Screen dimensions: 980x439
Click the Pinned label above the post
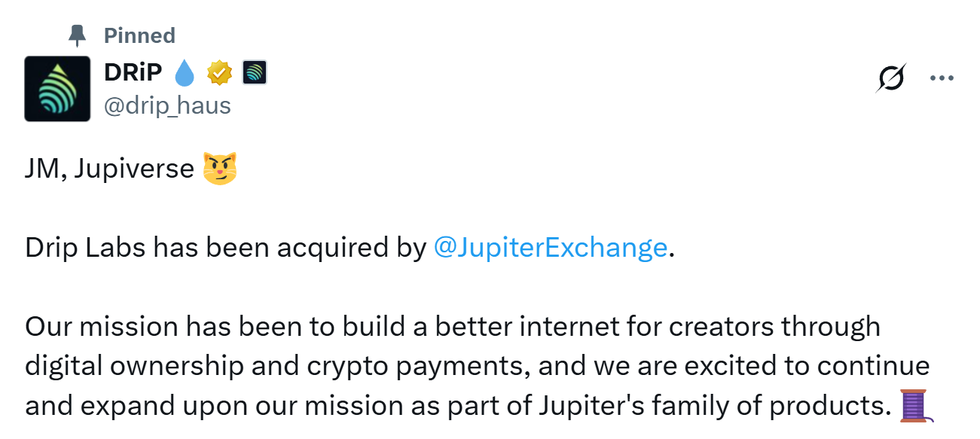pos(139,35)
